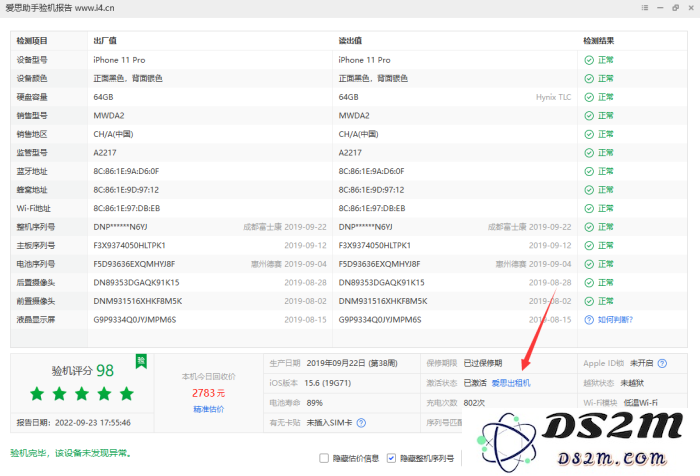700x476 pixels.
Task: Click the 读出值 column header
Action: (x=350, y=41)
